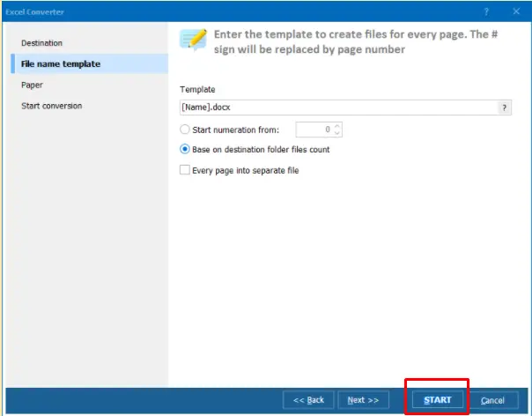Enable Every page into separate file
532x416 pixels.
pyautogui.click(x=185, y=170)
